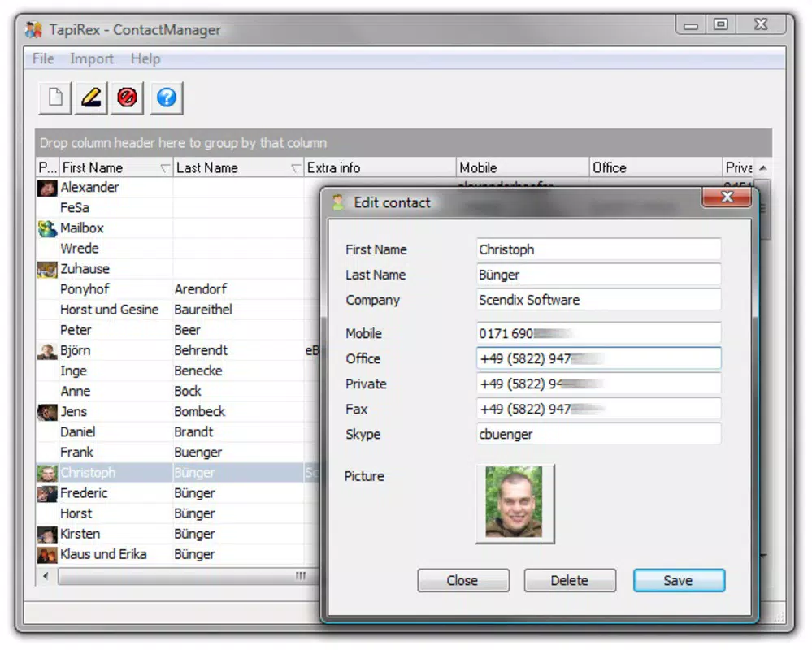Click the Delete button in dialog
This screenshot has height=650, width=812.
point(570,581)
